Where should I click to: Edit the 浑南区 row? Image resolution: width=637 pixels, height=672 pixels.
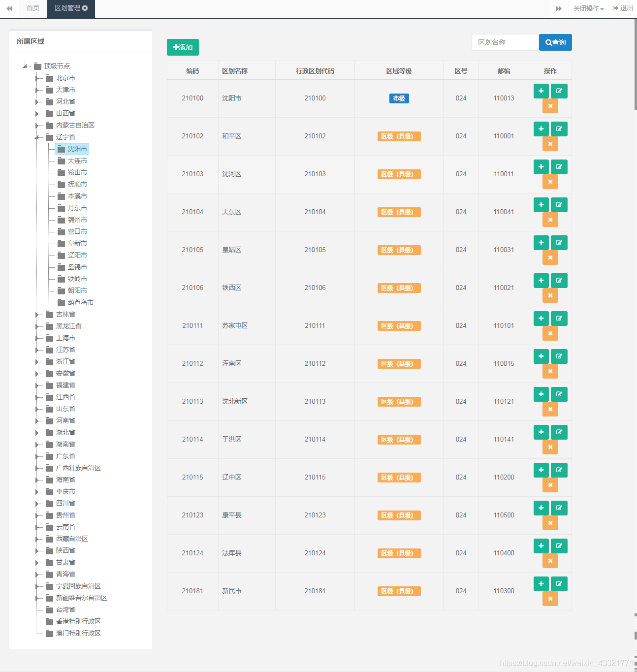click(559, 356)
